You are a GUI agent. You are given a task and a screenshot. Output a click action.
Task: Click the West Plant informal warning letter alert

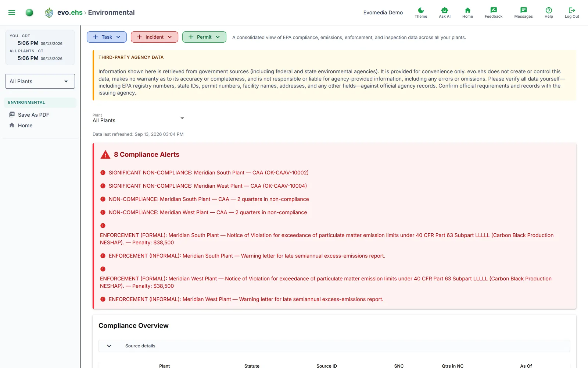pyautogui.click(x=246, y=299)
